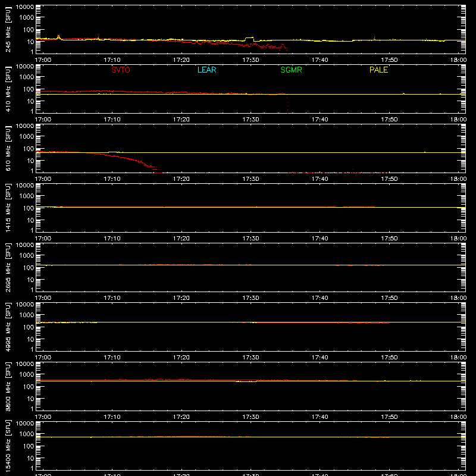The height and width of the screenshot is (476, 476).
Task: Click the 10000 tick on the 245 MHz axis
Action: (x=25, y=7)
